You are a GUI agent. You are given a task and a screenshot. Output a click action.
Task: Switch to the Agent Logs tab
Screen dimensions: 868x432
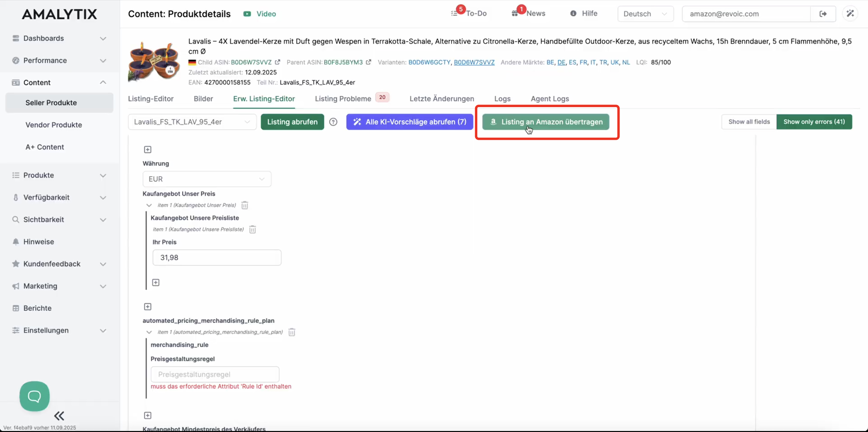pos(550,99)
